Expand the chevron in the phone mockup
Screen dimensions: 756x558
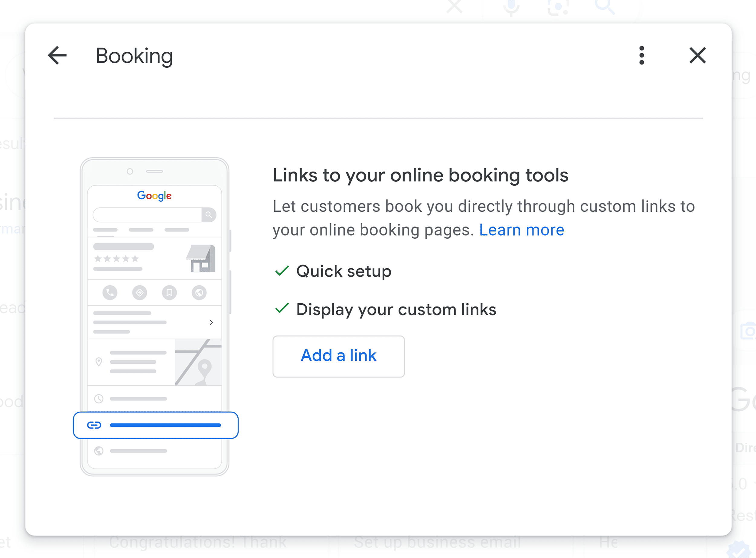pos(212,322)
